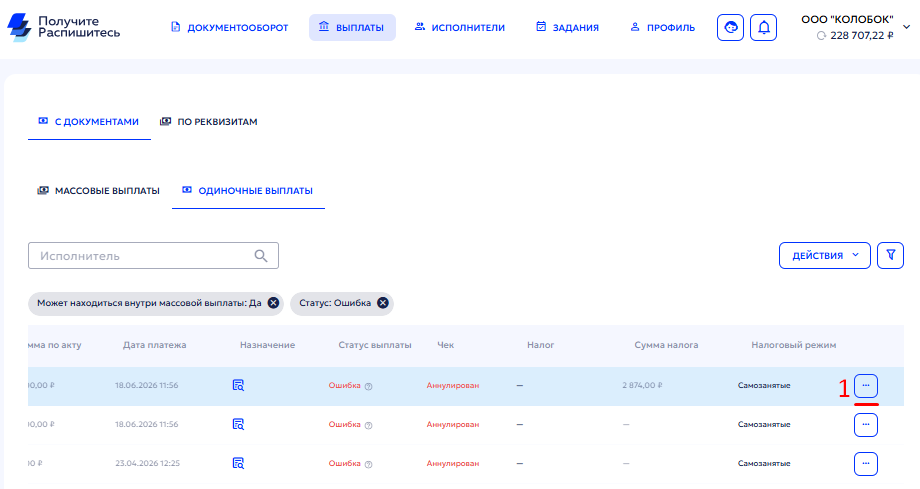Go to Исполнители section
Screen dimensions: 920x489
click(x=460, y=28)
